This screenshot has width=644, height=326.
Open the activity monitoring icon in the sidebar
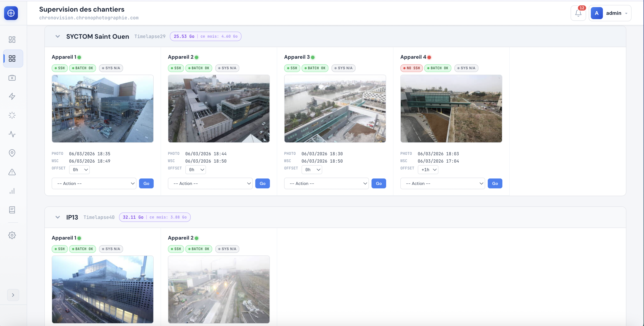click(x=12, y=134)
